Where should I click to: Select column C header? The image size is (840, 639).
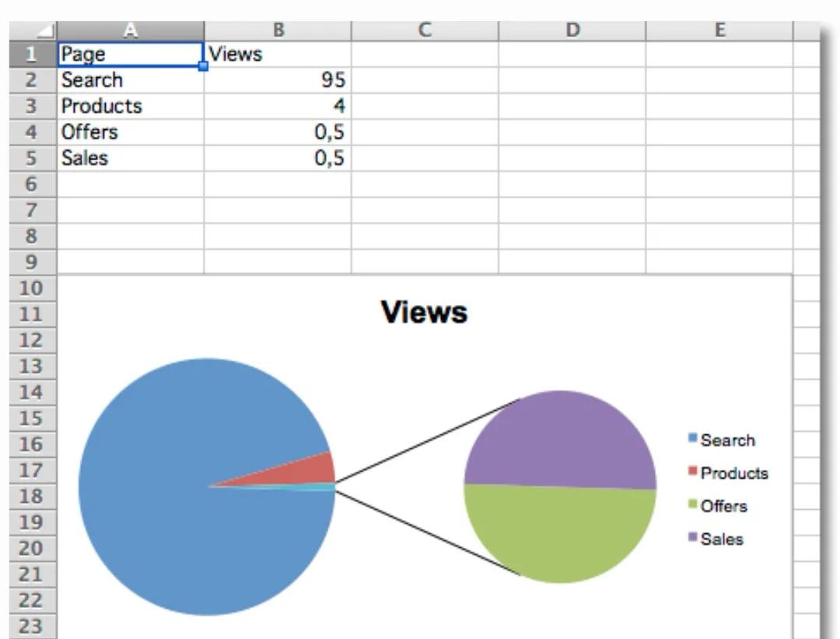(425, 30)
